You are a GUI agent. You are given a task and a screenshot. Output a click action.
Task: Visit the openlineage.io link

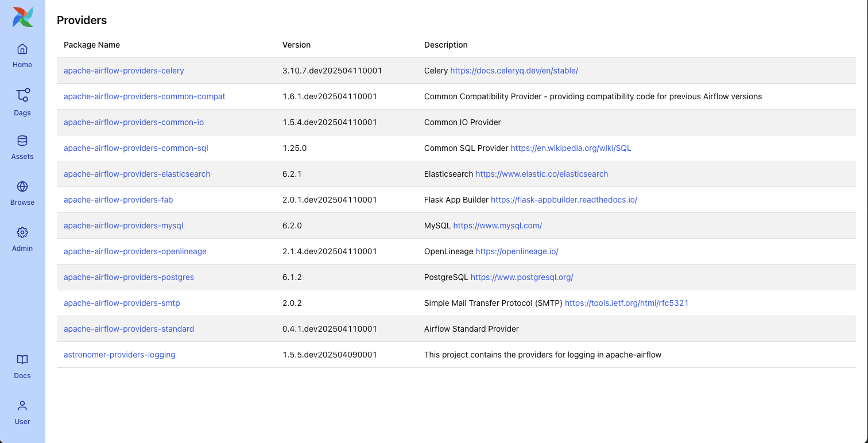coord(517,251)
